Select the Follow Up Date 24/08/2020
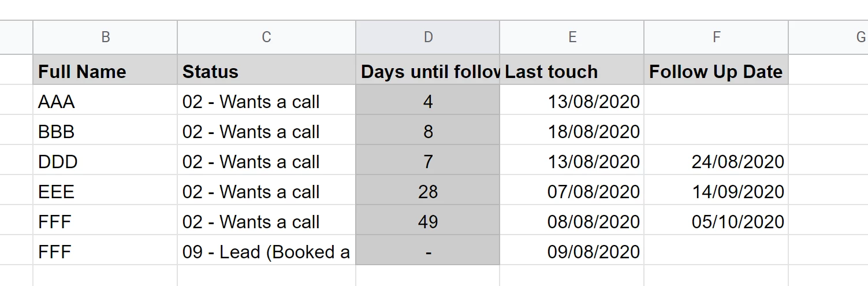 pyautogui.click(x=716, y=162)
